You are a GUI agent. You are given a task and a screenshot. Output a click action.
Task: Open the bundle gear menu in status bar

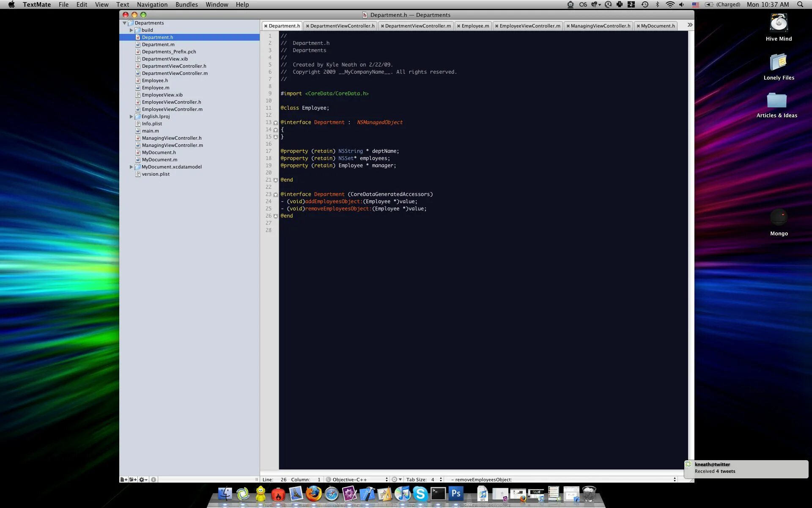coord(396,480)
